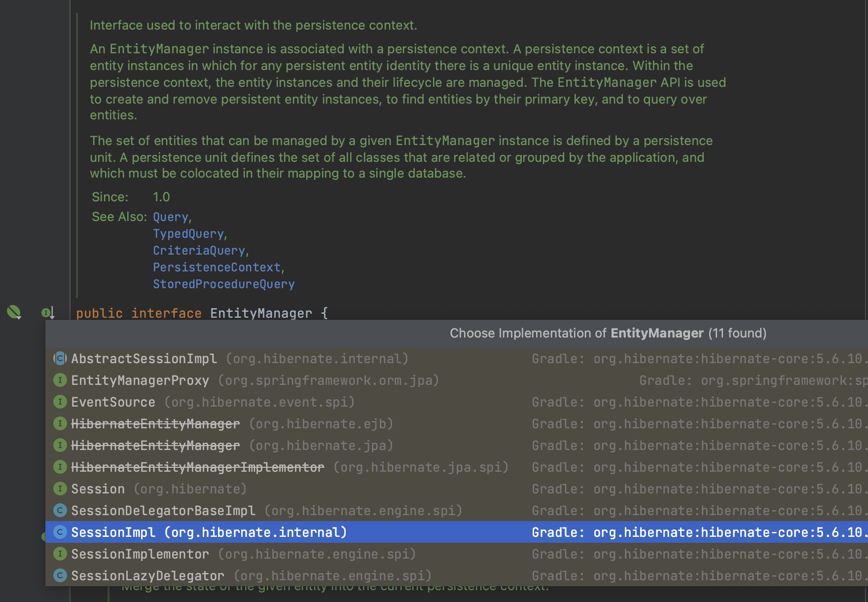Click the HibernateEntityManagerImplementor interface icon
The image size is (868, 602).
click(x=60, y=467)
